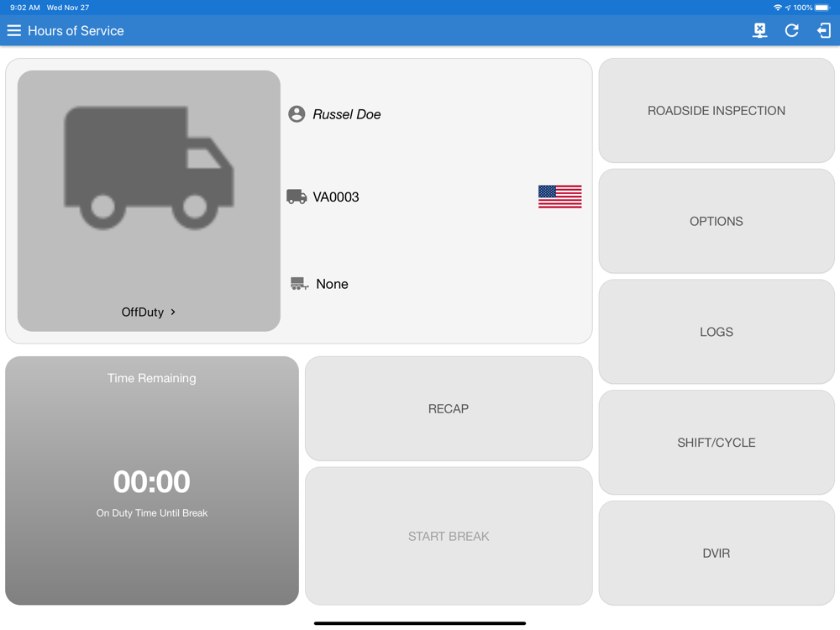The height and width of the screenshot is (630, 840).
Task: Expand OffDuty status chevron
Action: [173, 312]
